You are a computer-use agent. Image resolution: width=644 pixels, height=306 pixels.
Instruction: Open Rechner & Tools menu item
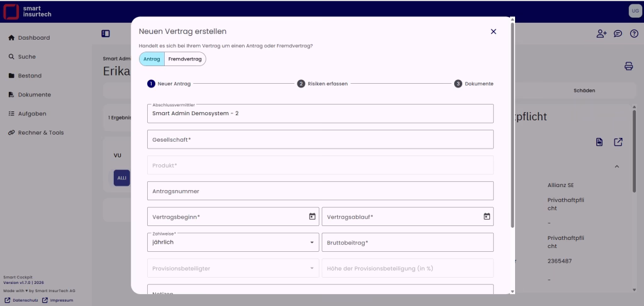[40, 133]
